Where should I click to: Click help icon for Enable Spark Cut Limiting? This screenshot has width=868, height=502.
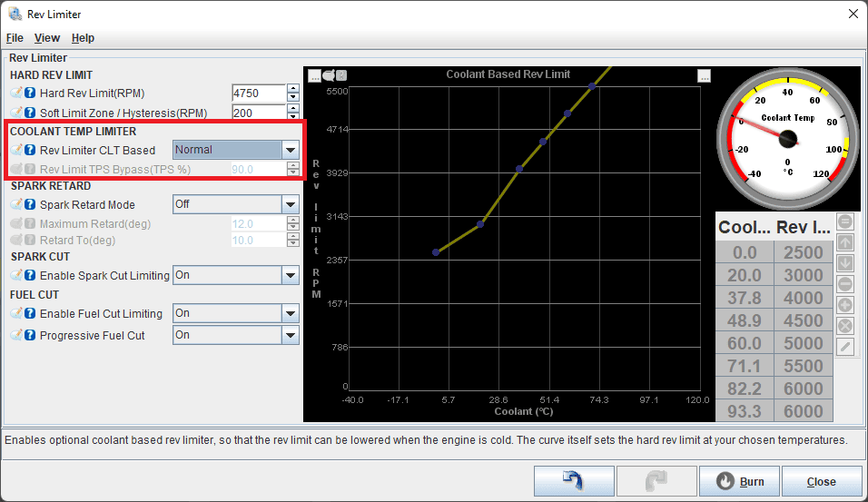pyautogui.click(x=31, y=275)
